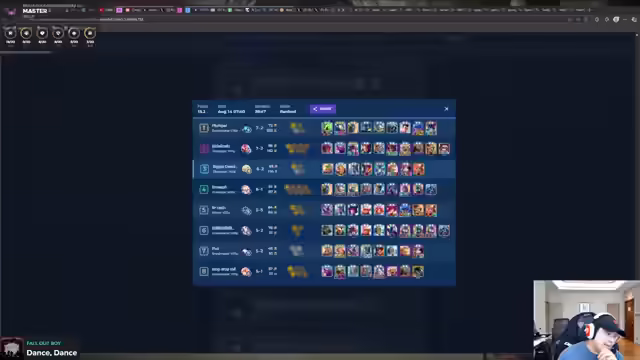The width and height of the screenshot is (640, 360).
Task: Click the orange first champion in third-place row
Action: (x=327, y=169)
